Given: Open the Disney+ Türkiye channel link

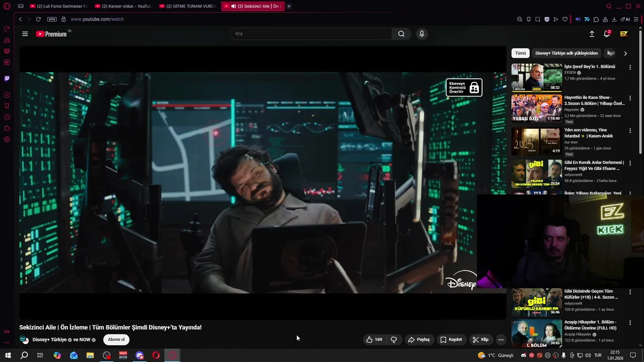Looking at the screenshot, I should tap(49, 339).
